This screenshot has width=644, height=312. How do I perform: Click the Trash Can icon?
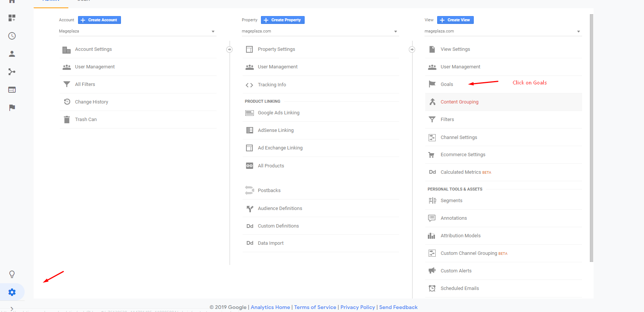(x=66, y=120)
